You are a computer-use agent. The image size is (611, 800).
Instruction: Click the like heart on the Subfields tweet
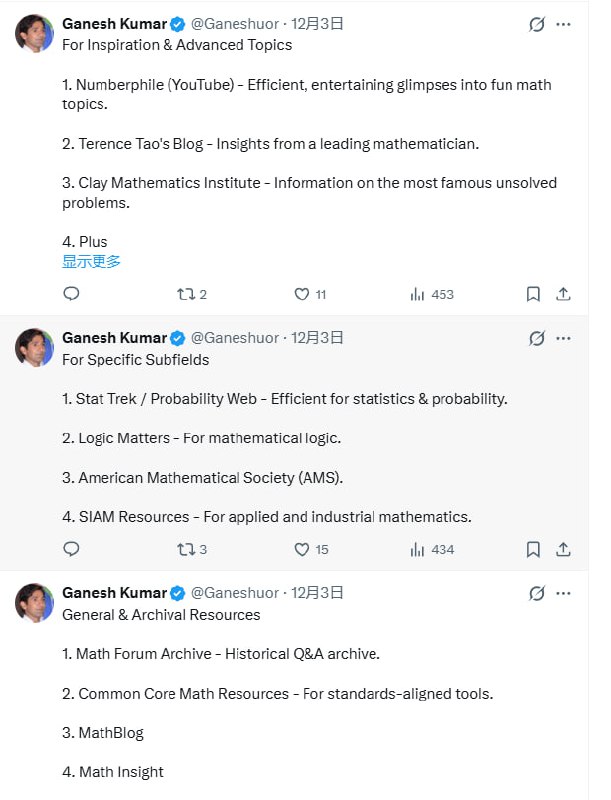(x=304, y=549)
